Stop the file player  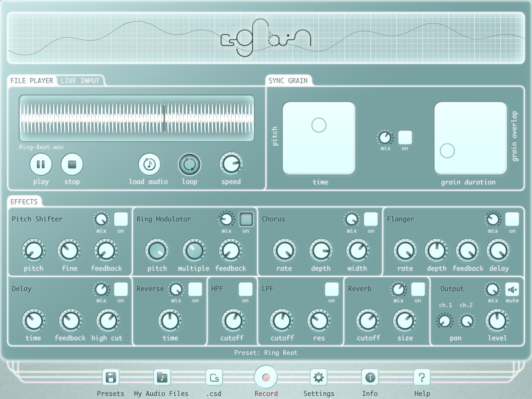[x=72, y=164]
